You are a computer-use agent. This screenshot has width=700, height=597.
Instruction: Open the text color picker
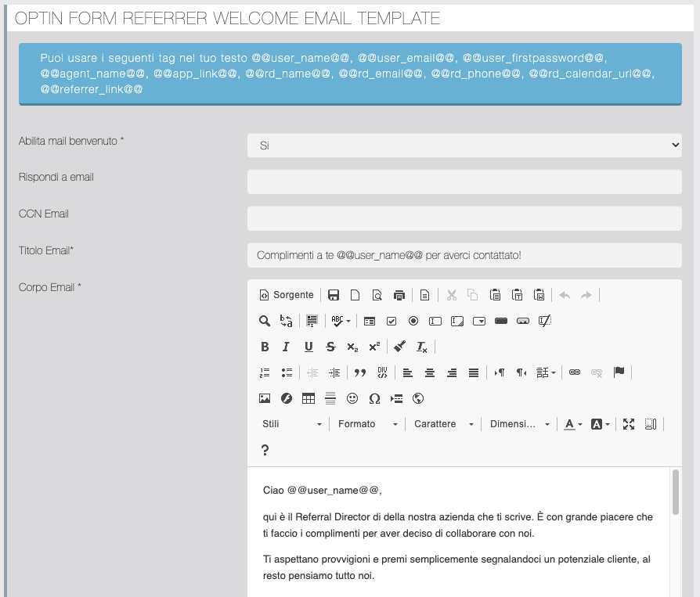pyautogui.click(x=573, y=424)
